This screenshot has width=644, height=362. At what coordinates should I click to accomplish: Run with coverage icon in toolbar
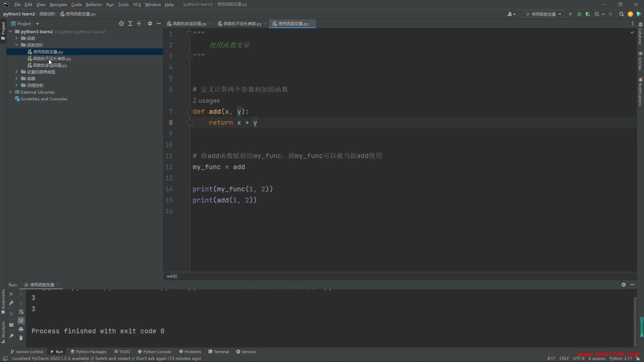pyautogui.click(x=588, y=14)
